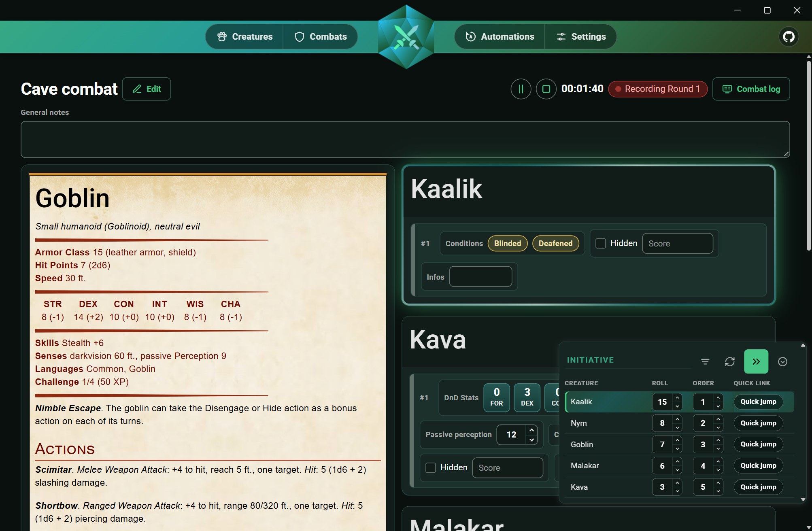Advance to next turn with the green arrows button
The image size is (812, 531).
click(x=756, y=361)
